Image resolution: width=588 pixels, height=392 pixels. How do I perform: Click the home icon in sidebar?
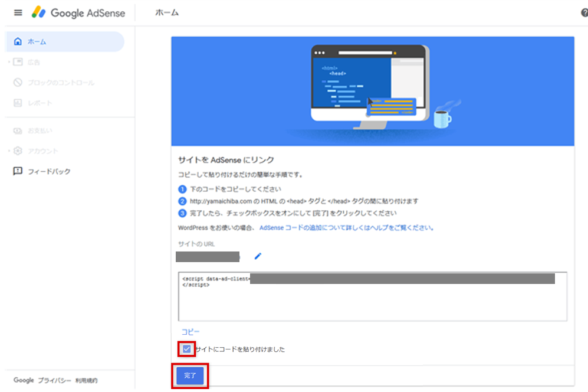(x=18, y=41)
